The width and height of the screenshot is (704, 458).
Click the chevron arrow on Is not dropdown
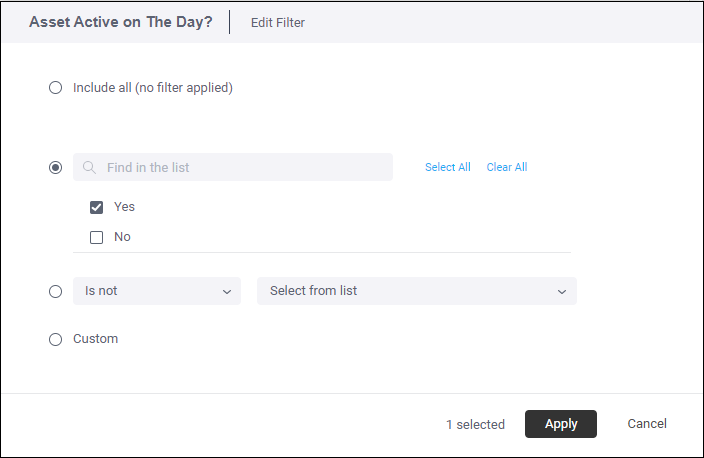click(x=226, y=291)
